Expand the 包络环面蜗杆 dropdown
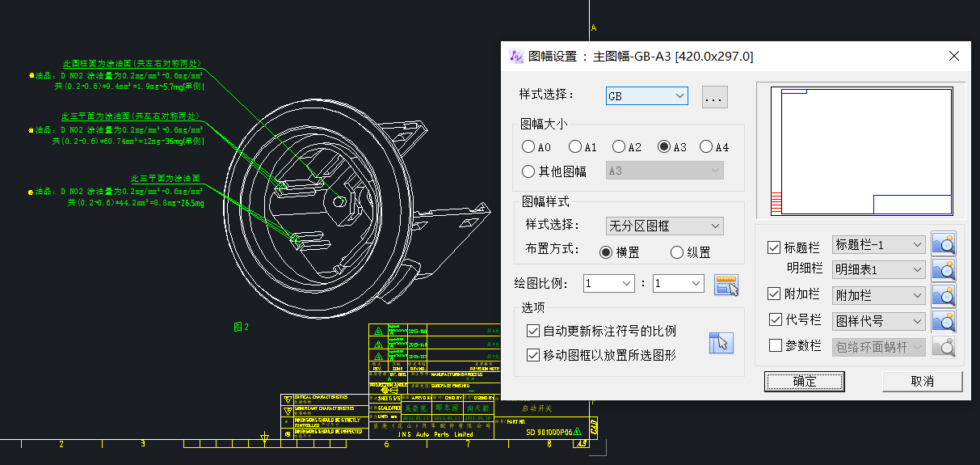980x465 pixels. click(878, 347)
